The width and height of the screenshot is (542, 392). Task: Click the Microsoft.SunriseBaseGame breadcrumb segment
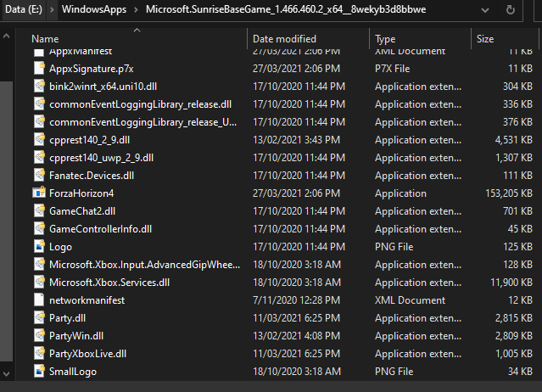tap(286, 9)
